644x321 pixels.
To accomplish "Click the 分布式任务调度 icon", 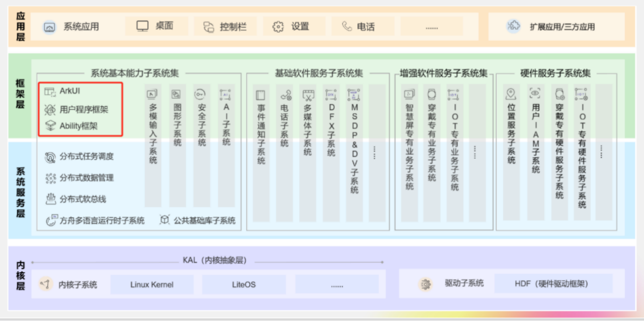I will pyautogui.click(x=50, y=157).
